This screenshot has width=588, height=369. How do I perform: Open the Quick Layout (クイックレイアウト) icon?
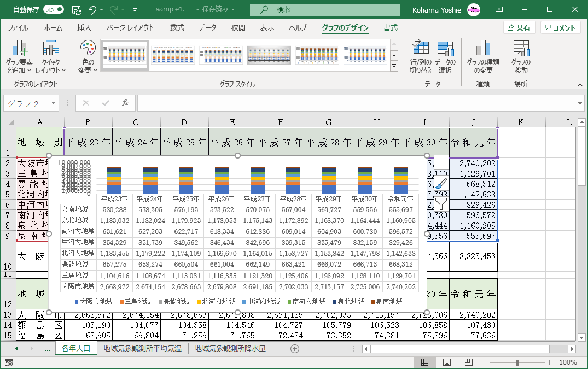(x=50, y=56)
